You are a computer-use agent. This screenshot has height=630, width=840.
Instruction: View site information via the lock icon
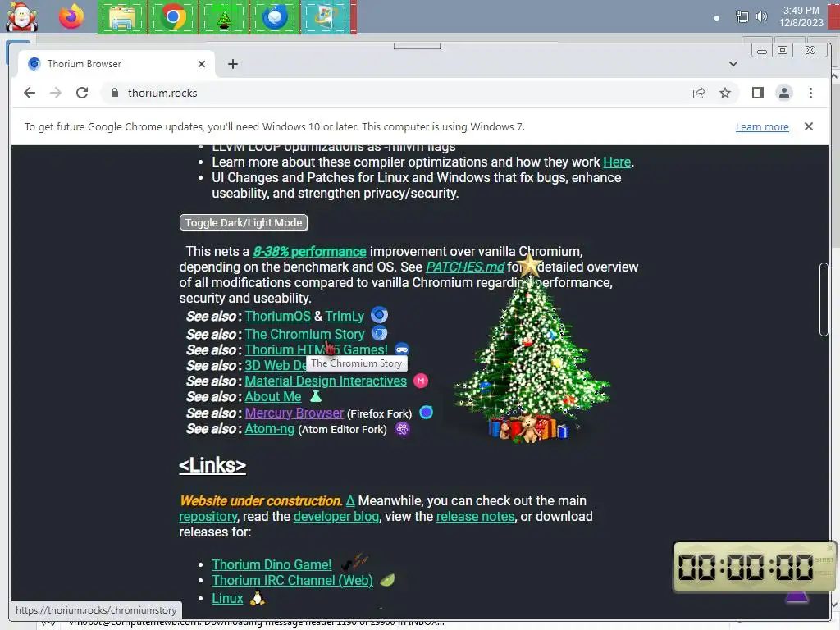114,93
